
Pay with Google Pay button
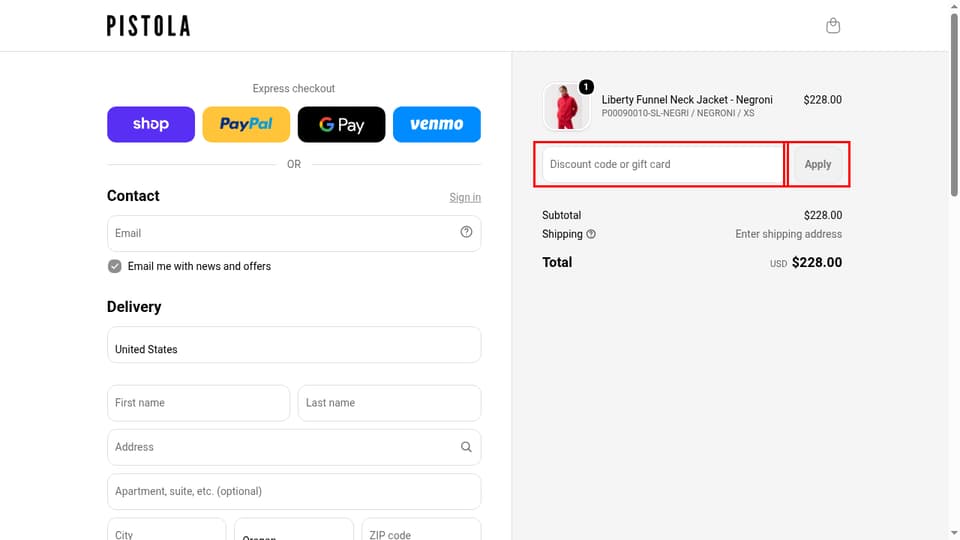[x=342, y=124]
